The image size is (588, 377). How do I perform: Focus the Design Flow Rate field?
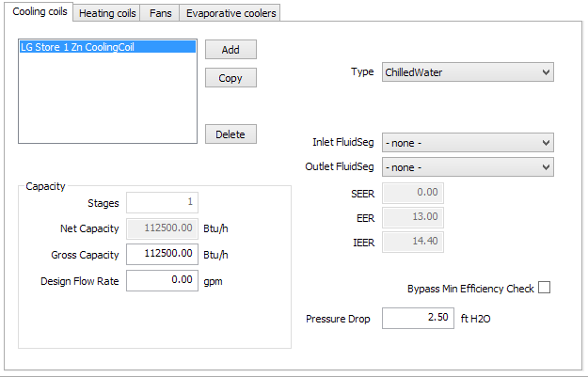[163, 280]
